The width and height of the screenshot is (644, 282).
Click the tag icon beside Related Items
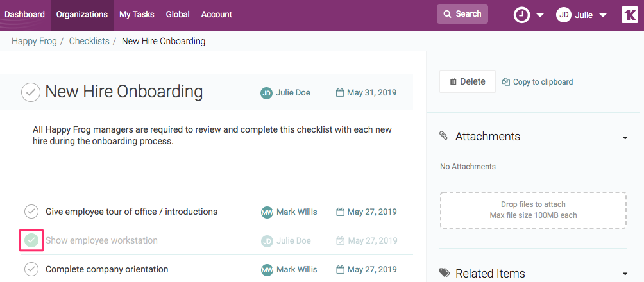(445, 274)
